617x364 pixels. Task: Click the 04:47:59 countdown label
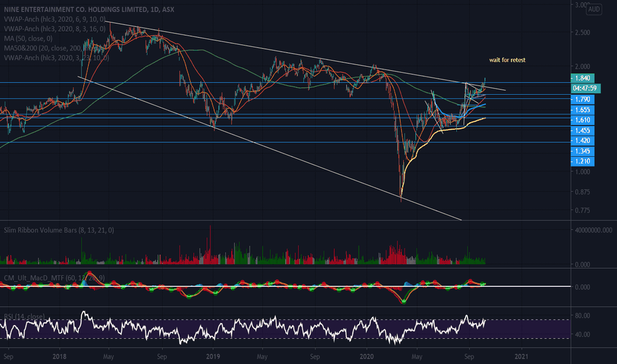(585, 88)
